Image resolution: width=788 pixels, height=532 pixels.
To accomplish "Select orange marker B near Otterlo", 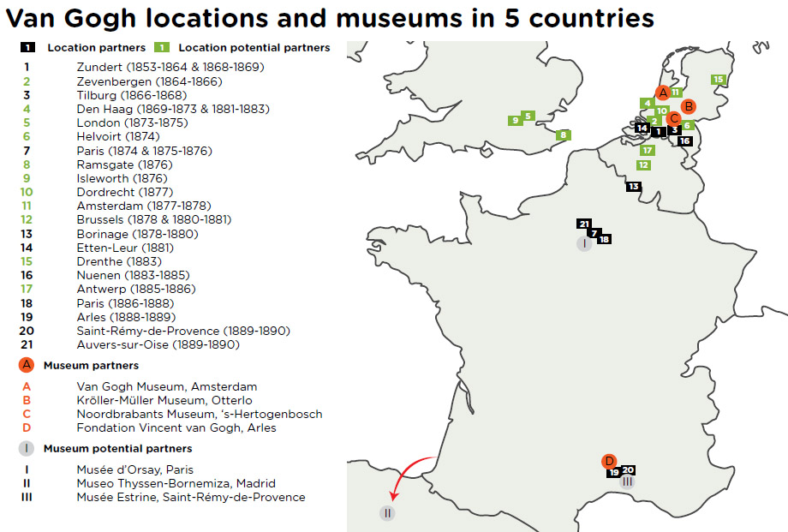I will point(687,106).
